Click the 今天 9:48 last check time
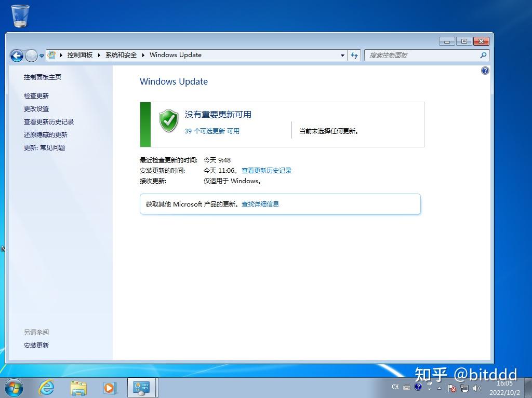The image size is (532, 398). click(217, 160)
